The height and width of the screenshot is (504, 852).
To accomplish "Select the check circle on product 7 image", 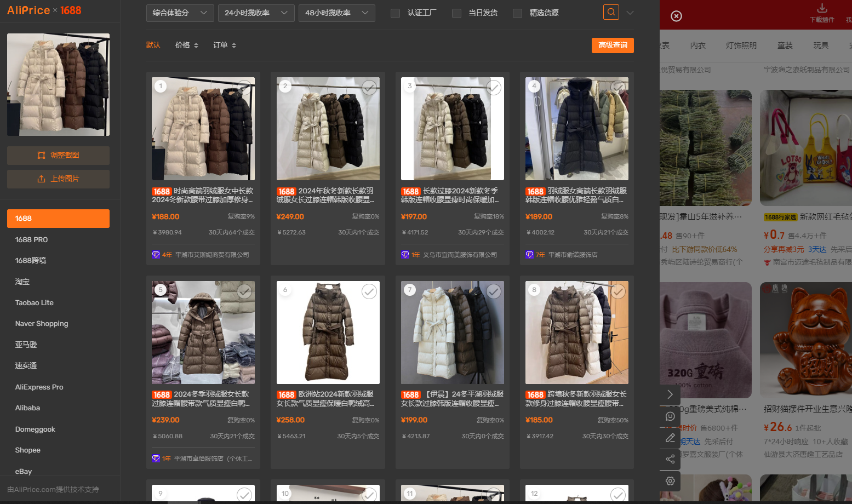I will coord(494,291).
